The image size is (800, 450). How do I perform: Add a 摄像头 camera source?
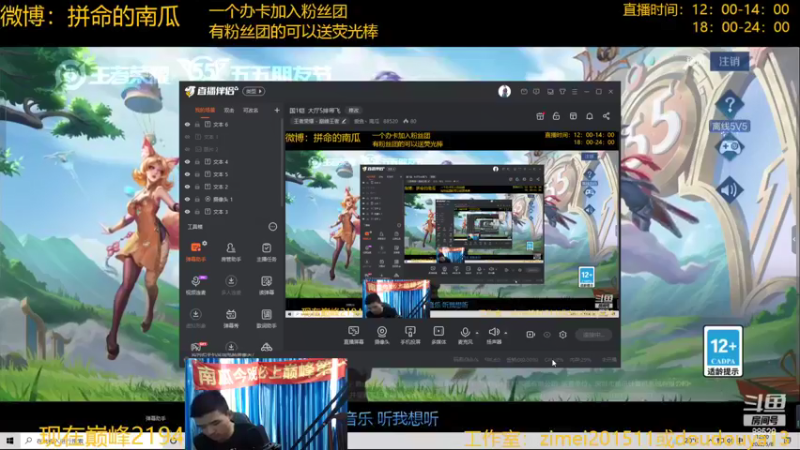(382, 335)
